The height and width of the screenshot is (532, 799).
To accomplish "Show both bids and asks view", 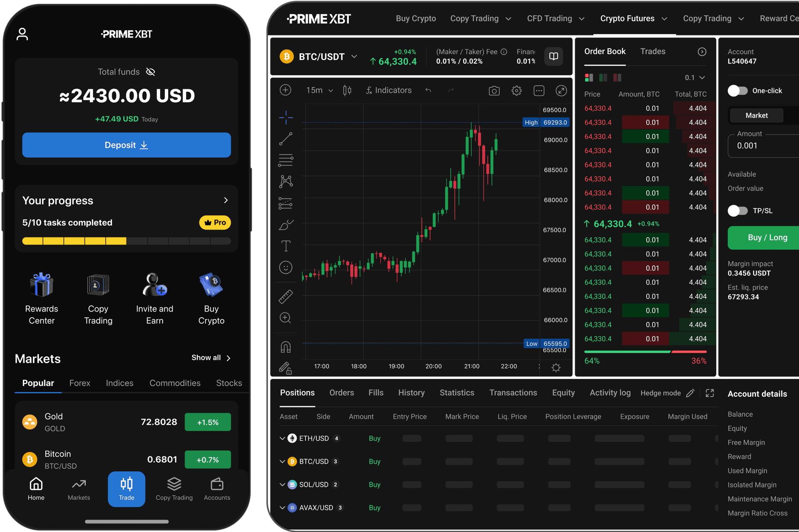I will pyautogui.click(x=589, y=78).
